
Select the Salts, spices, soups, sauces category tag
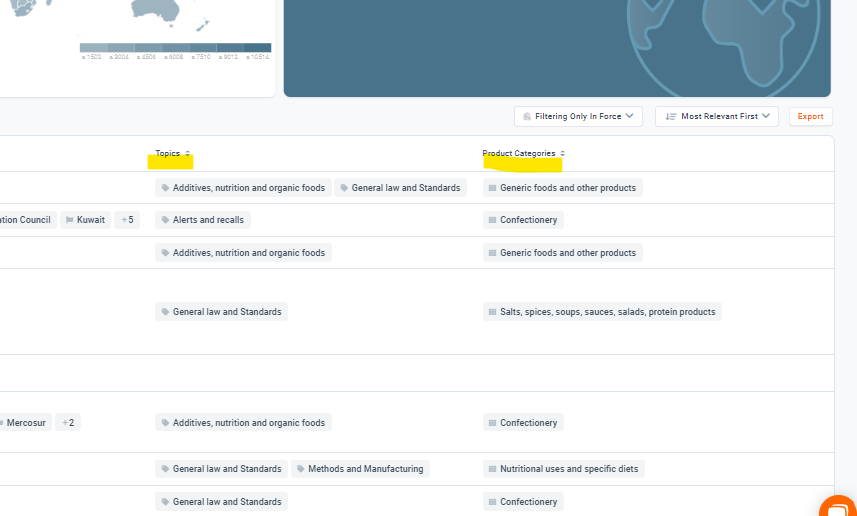point(602,312)
